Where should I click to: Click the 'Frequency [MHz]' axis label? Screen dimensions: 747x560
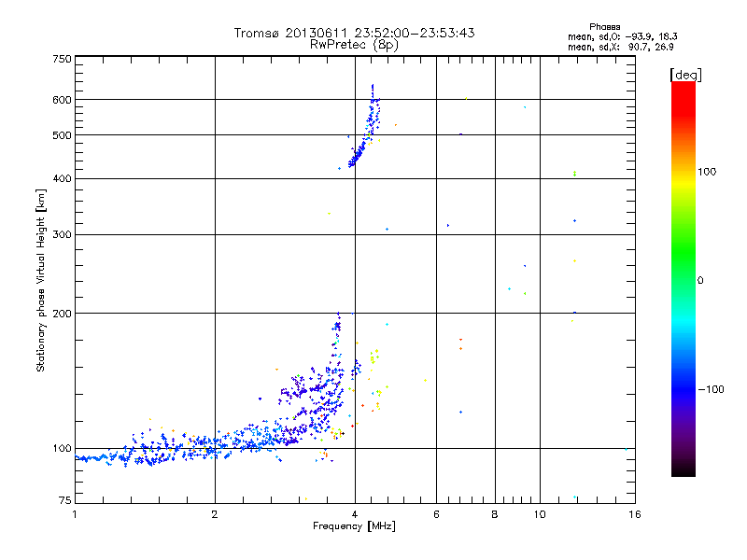point(354,526)
